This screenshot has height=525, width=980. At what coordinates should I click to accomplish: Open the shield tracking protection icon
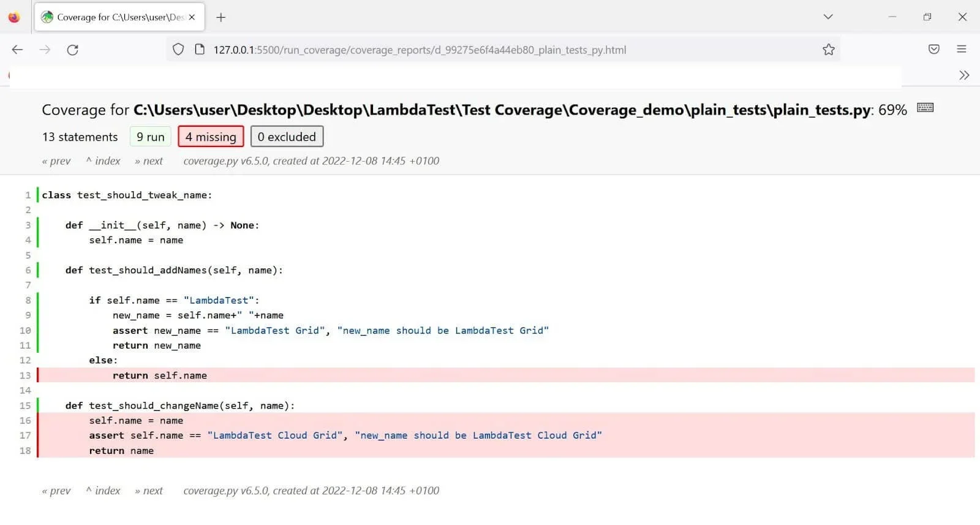pos(178,50)
